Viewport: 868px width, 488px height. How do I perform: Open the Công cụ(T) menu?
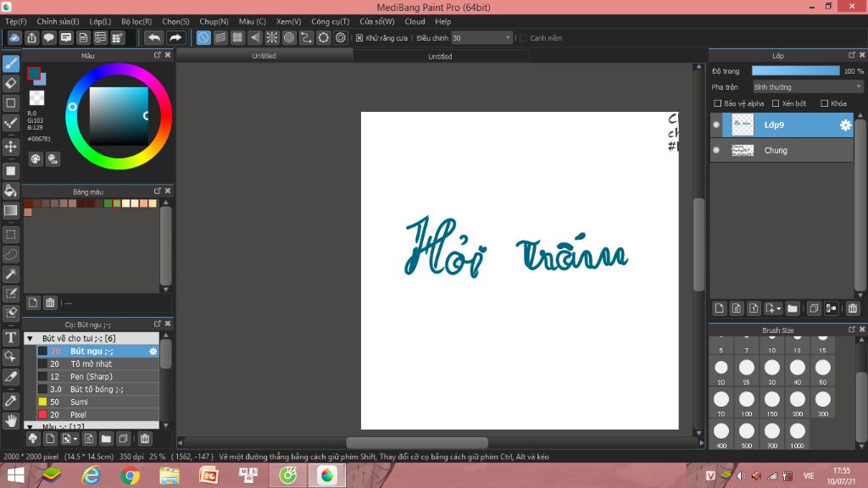tap(331, 21)
